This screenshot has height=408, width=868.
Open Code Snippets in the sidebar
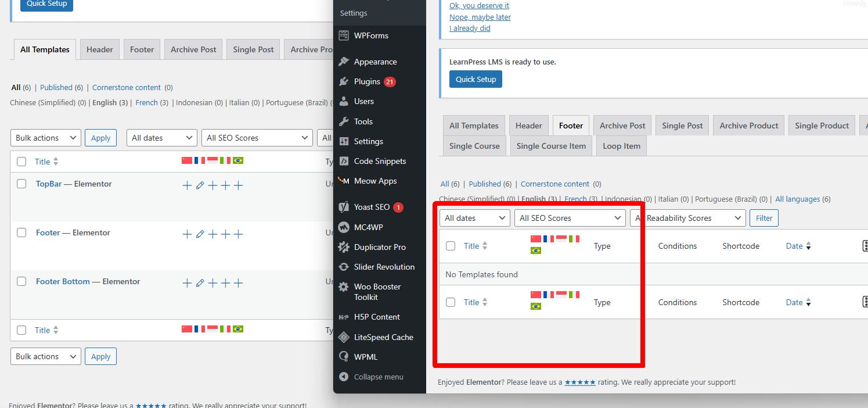380,161
